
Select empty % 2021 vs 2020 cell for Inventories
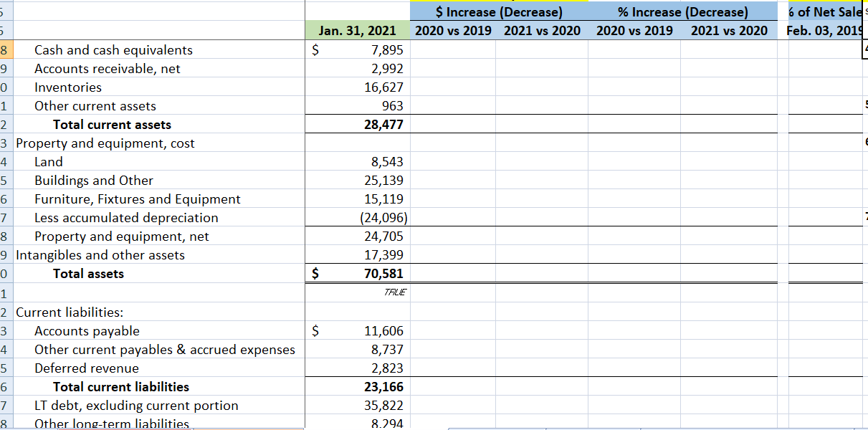(x=729, y=87)
